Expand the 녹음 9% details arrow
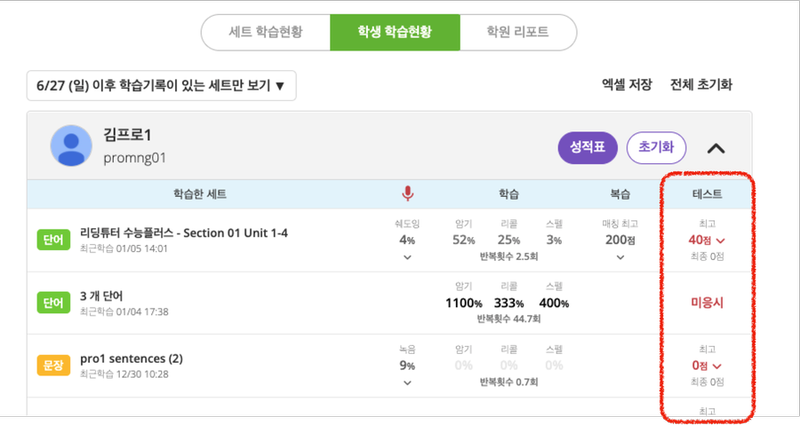Screen dimensions: 800x425 click(407, 383)
